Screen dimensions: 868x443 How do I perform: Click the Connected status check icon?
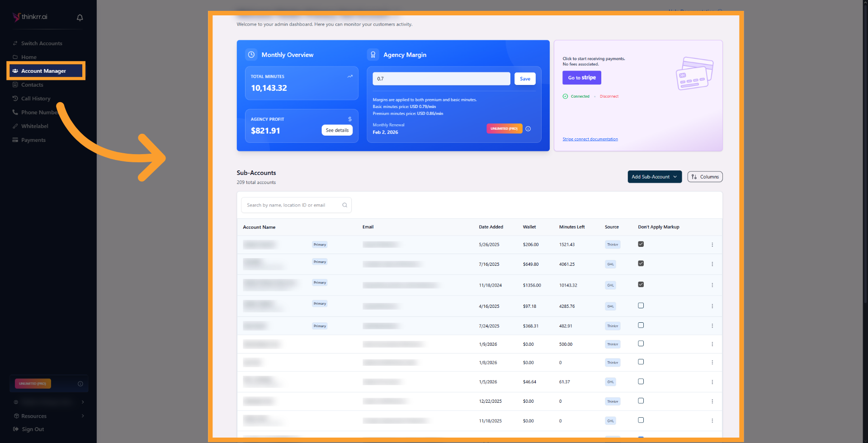[565, 96]
